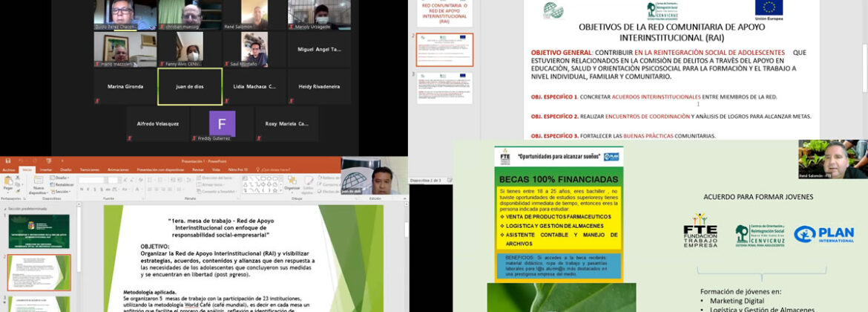Open the Archivo menu
868x312 pixels.
[x=9, y=169]
